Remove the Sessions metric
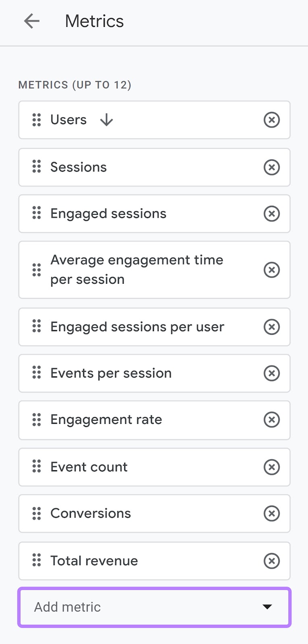Image resolution: width=308 pixels, height=644 pixels. pos(272,167)
